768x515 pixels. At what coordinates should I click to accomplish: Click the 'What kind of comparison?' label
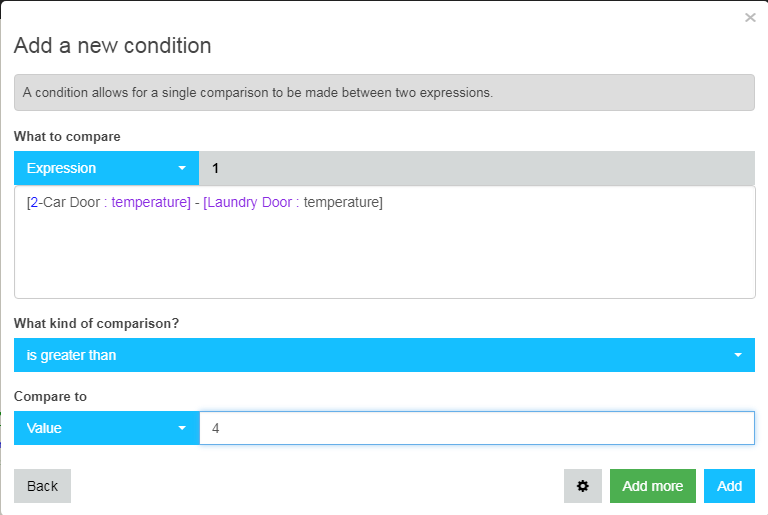click(x=96, y=323)
